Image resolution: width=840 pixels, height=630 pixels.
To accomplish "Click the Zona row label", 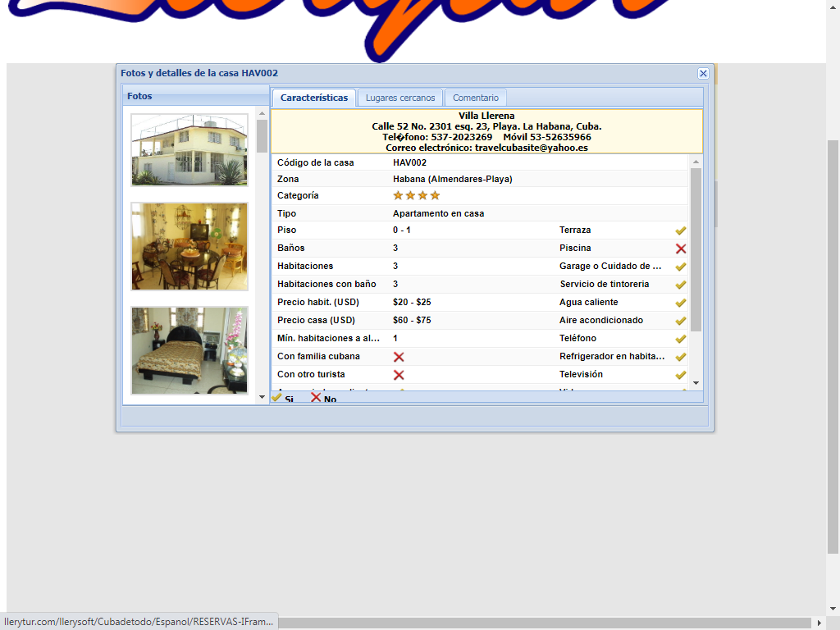I will pyautogui.click(x=288, y=179).
